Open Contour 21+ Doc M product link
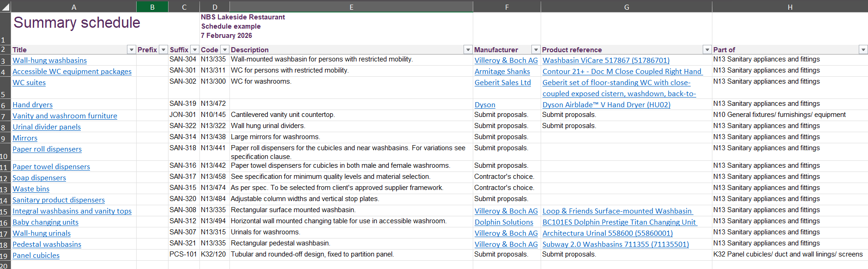Viewport: 868px width, 269px height. click(622, 72)
